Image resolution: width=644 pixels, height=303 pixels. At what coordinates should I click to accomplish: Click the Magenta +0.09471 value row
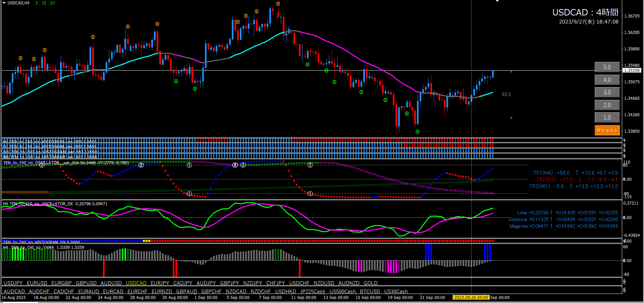[564, 226]
